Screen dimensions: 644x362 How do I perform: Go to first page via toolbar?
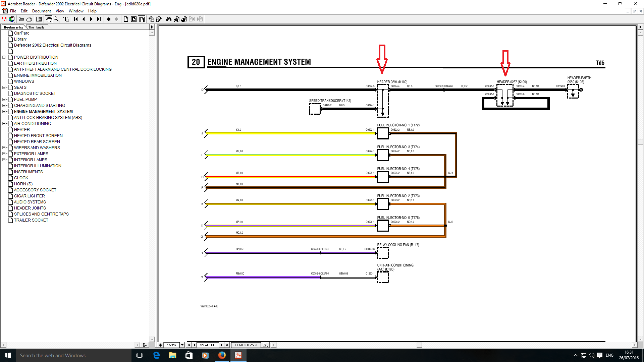point(76,19)
